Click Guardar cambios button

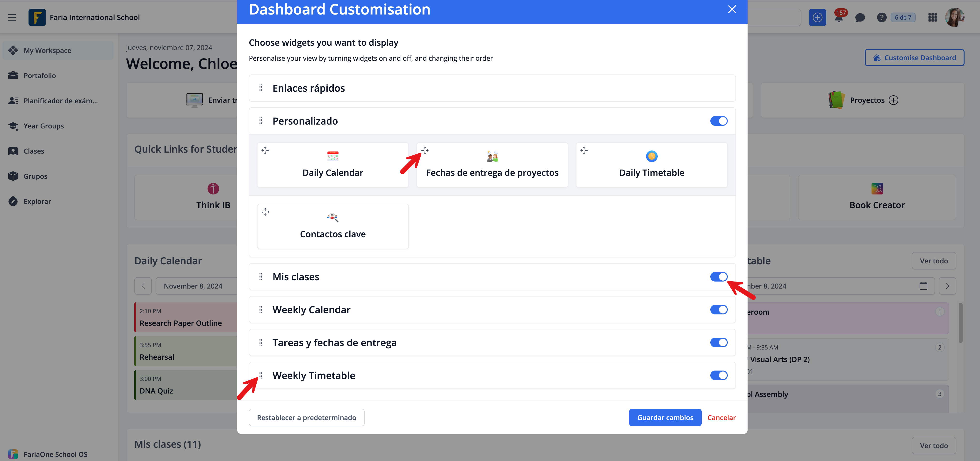coord(665,418)
